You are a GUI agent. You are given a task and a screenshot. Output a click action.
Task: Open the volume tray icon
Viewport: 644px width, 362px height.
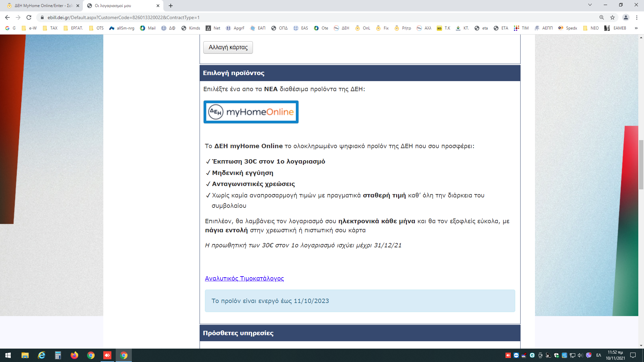tap(580, 355)
